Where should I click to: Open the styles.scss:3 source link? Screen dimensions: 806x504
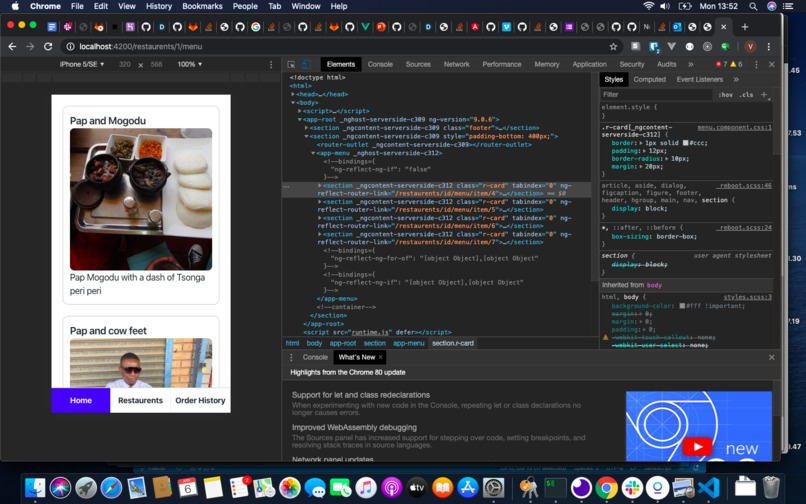tap(747, 297)
